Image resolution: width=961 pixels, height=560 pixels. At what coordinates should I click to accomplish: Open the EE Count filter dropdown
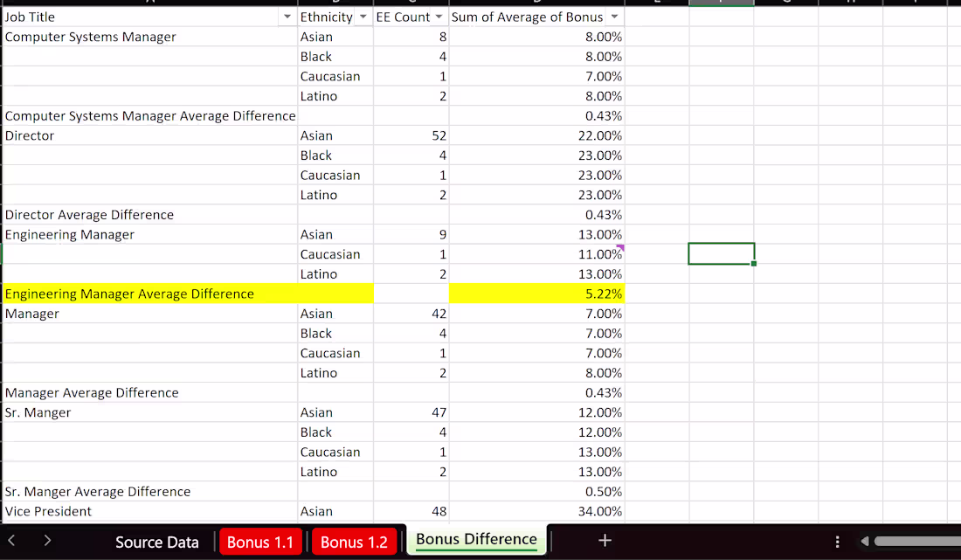(x=438, y=17)
